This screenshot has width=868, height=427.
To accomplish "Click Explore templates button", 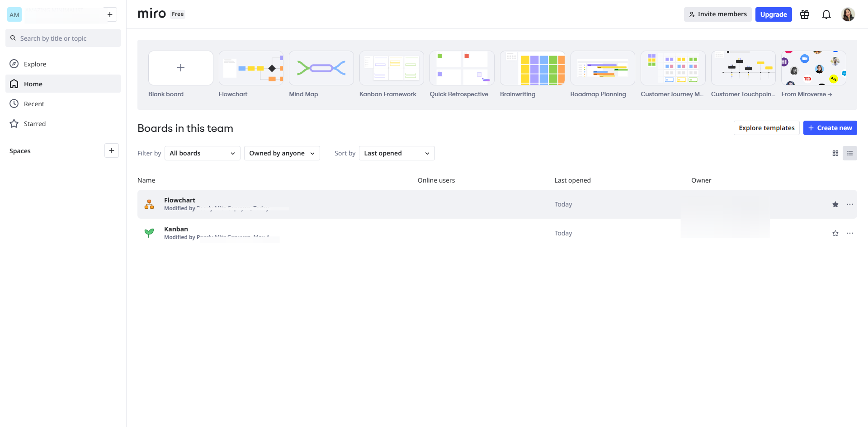I will [x=767, y=128].
